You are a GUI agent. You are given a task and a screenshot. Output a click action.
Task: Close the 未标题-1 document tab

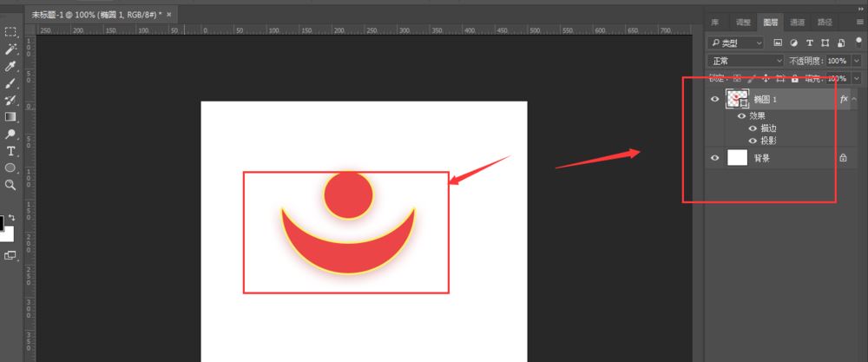pyautogui.click(x=169, y=15)
